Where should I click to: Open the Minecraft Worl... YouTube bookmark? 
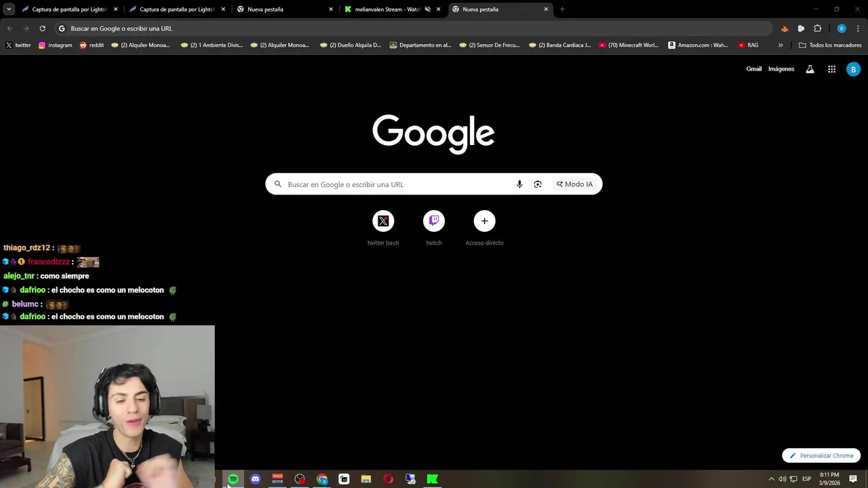tap(629, 45)
